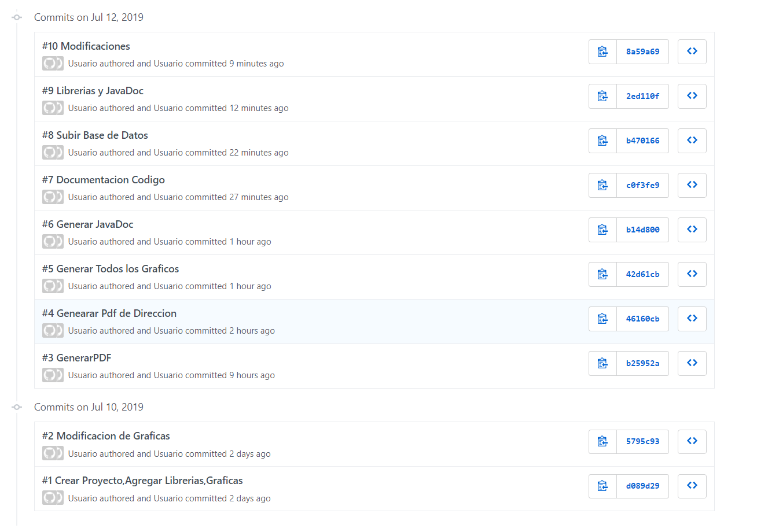Copy SHA for commit b14d800
The image size is (757, 532).
tap(602, 230)
